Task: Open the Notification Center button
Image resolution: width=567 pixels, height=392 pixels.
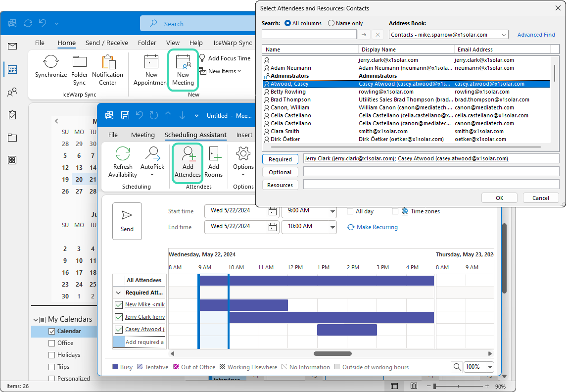Action: (x=108, y=70)
